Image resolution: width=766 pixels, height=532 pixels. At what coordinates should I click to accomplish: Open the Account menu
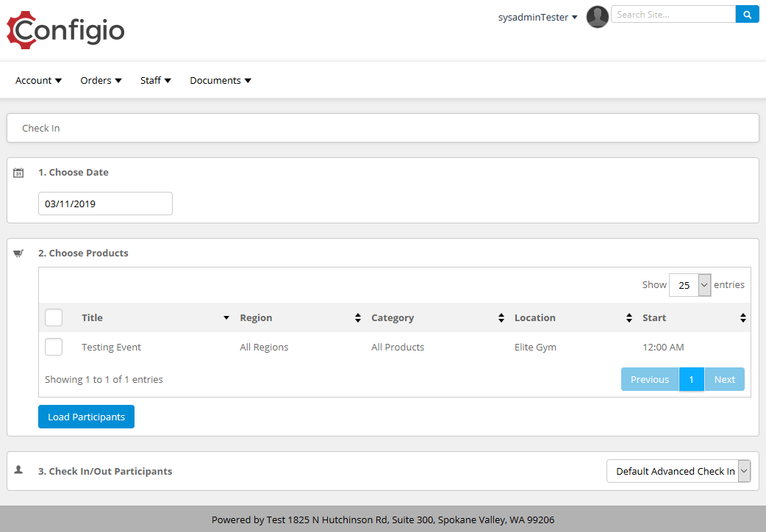[x=38, y=81]
